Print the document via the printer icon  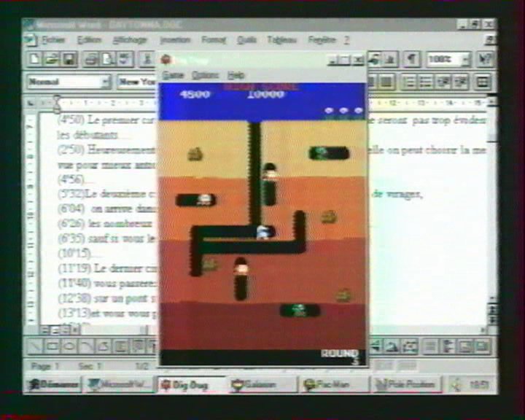click(x=90, y=59)
